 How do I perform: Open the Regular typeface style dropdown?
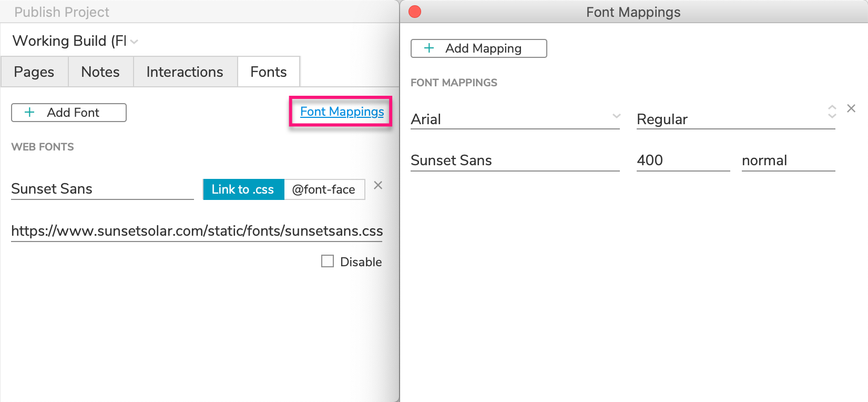point(736,119)
